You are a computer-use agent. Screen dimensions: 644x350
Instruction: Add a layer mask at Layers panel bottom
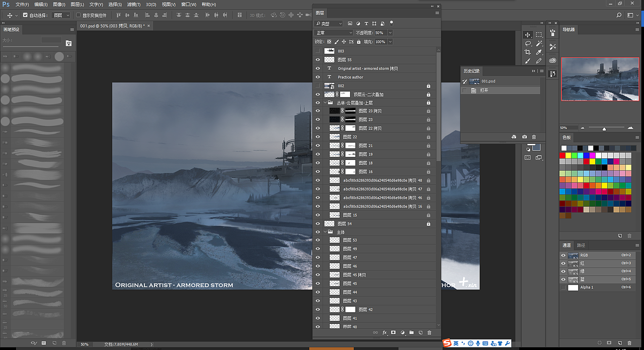coord(393,332)
